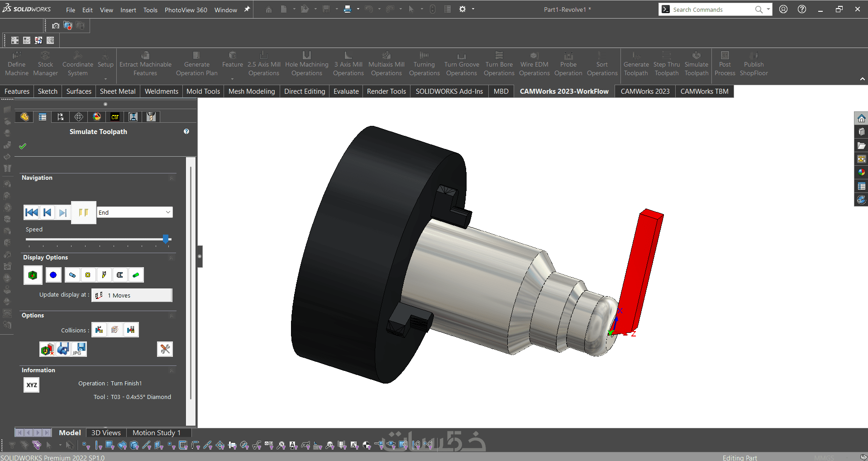Click Turning Operations ribbon button
The image size is (868, 461).
pos(424,64)
